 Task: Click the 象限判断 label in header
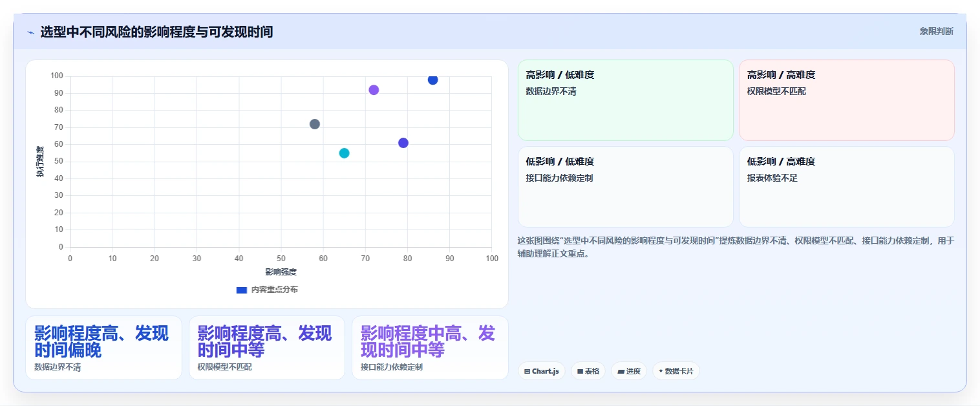tap(936, 31)
